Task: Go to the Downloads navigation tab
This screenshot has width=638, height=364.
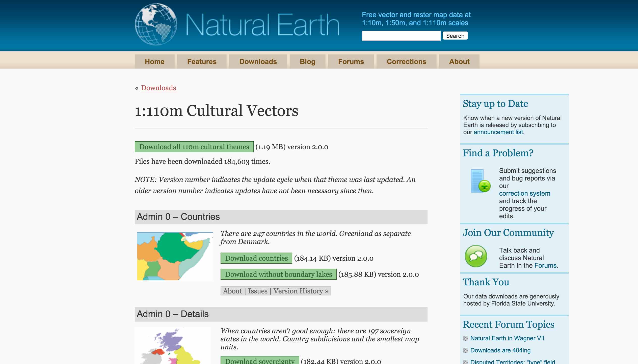Action: pos(258,62)
